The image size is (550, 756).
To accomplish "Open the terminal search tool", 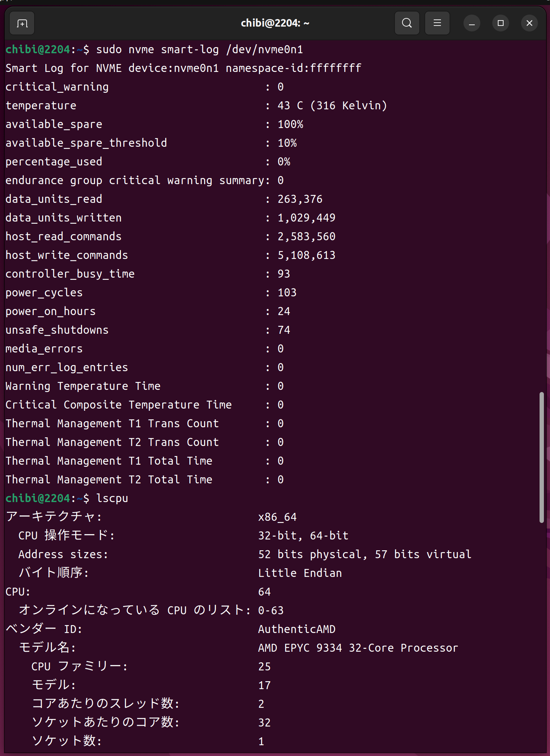I will click(x=407, y=23).
